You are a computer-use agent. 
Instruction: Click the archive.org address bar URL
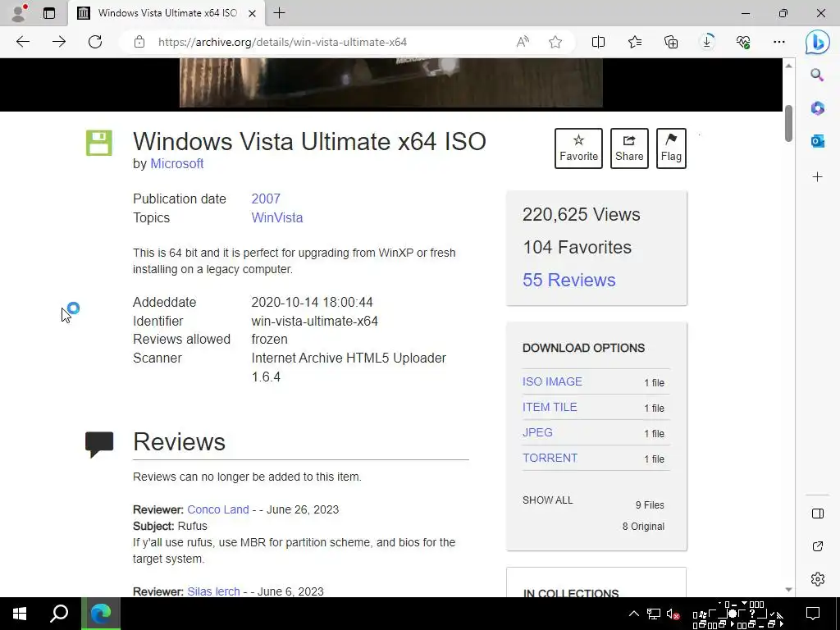tap(282, 42)
